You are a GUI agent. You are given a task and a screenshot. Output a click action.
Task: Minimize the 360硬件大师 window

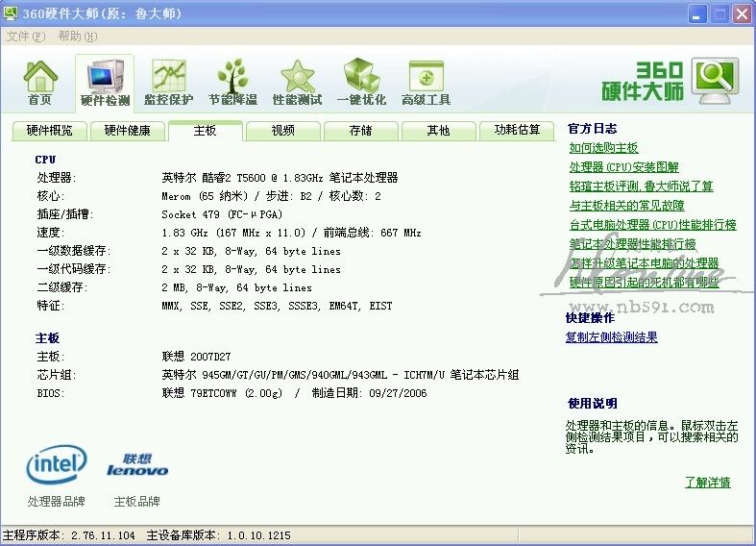(696, 13)
